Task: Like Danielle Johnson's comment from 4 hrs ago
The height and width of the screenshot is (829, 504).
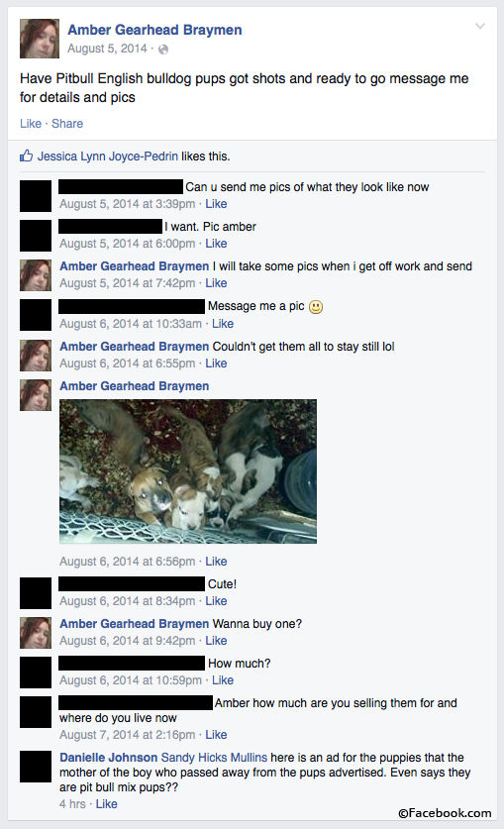Action: click(x=106, y=803)
